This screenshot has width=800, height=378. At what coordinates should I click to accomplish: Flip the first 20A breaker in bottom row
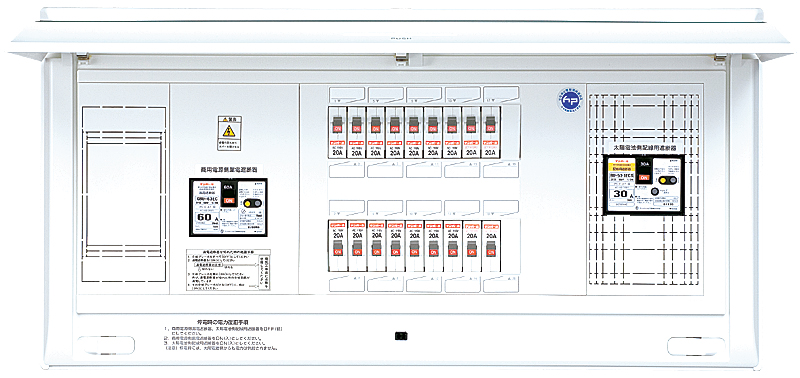[337, 248]
